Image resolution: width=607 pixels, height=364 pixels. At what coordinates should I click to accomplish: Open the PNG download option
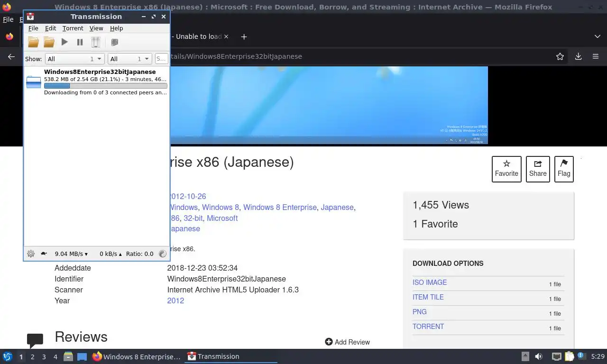pos(420,312)
